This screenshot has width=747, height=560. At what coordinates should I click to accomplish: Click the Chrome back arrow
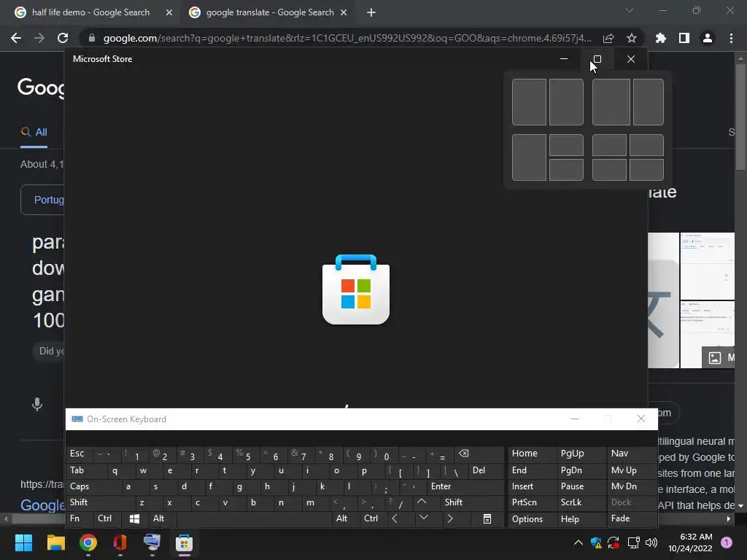16,38
